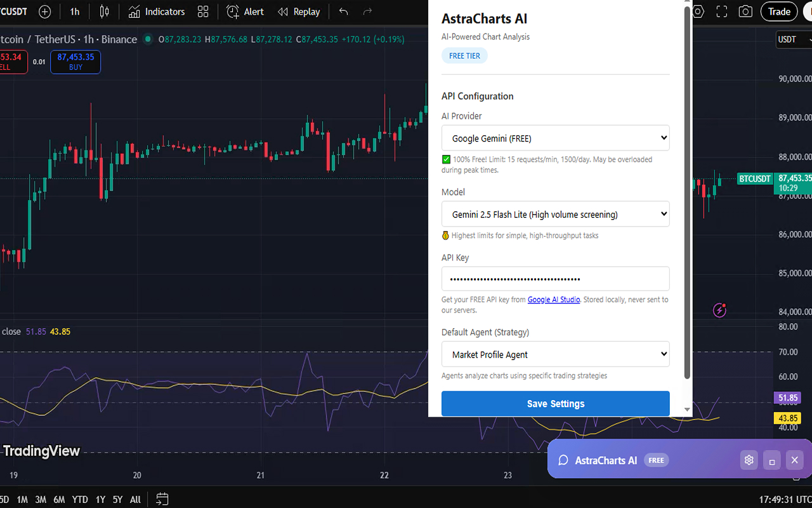The width and height of the screenshot is (812, 508).
Task: Open the go to date calendar icon
Action: click(x=162, y=499)
